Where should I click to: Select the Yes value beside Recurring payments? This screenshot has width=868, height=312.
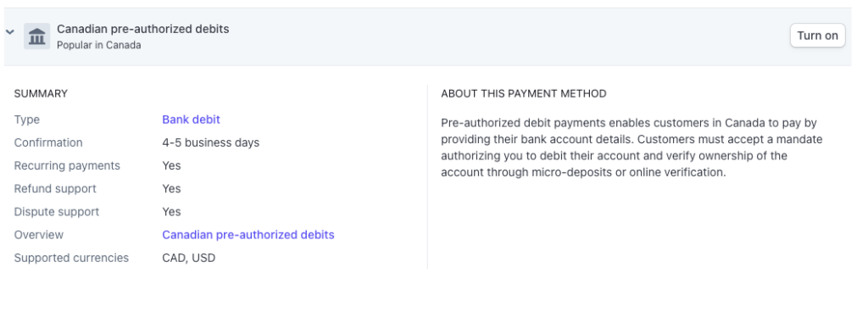pos(171,165)
